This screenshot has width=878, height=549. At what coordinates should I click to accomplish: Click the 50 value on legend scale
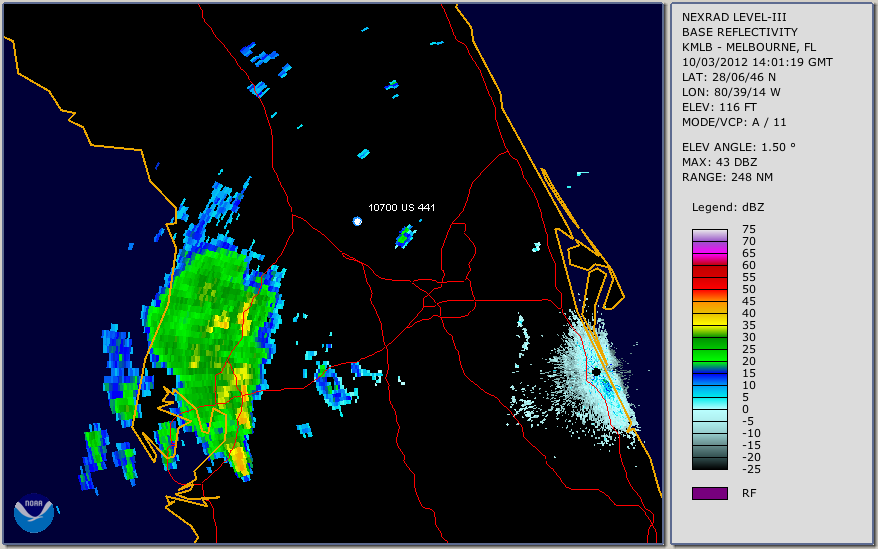(x=749, y=289)
